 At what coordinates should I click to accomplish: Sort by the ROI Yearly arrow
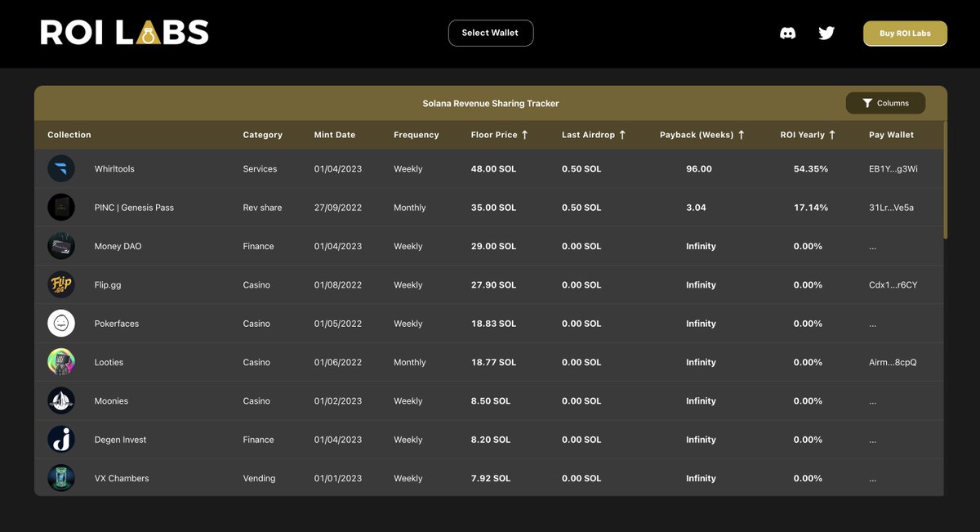(832, 135)
